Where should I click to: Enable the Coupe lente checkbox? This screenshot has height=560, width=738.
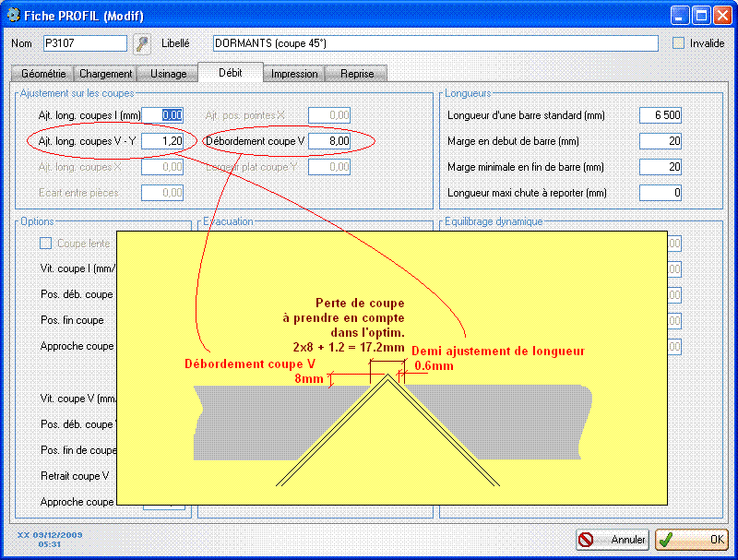coord(45,244)
